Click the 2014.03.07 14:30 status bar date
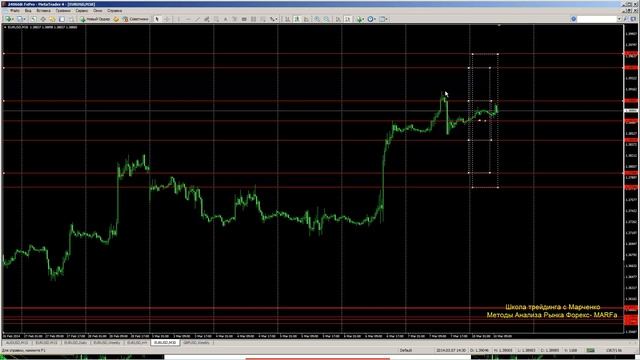 451,350
